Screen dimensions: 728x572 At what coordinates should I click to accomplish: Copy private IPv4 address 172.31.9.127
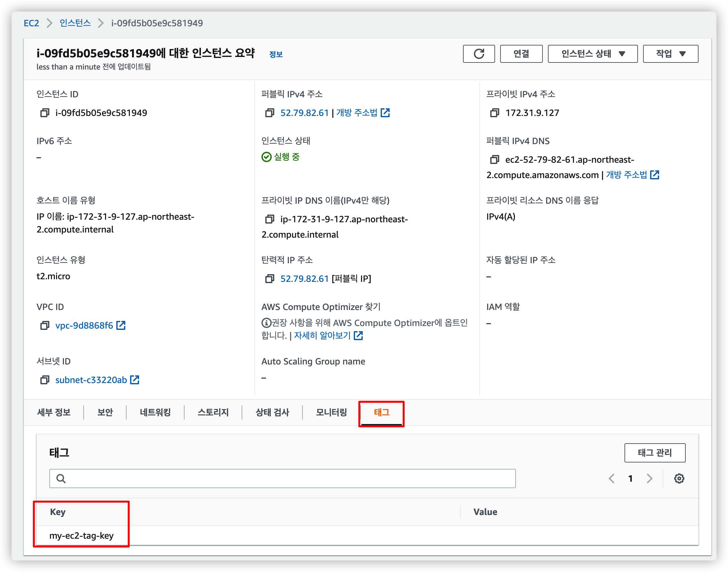tap(494, 113)
